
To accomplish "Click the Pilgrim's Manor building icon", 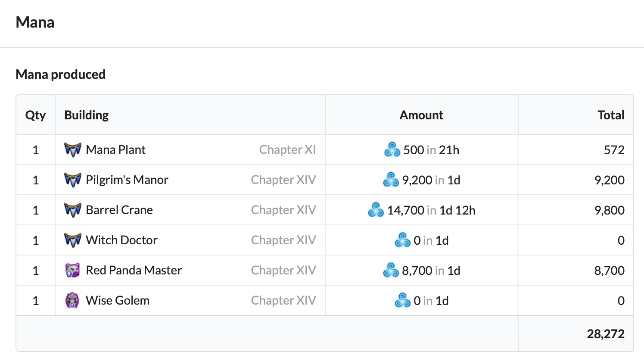I will (x=72, y=180).
